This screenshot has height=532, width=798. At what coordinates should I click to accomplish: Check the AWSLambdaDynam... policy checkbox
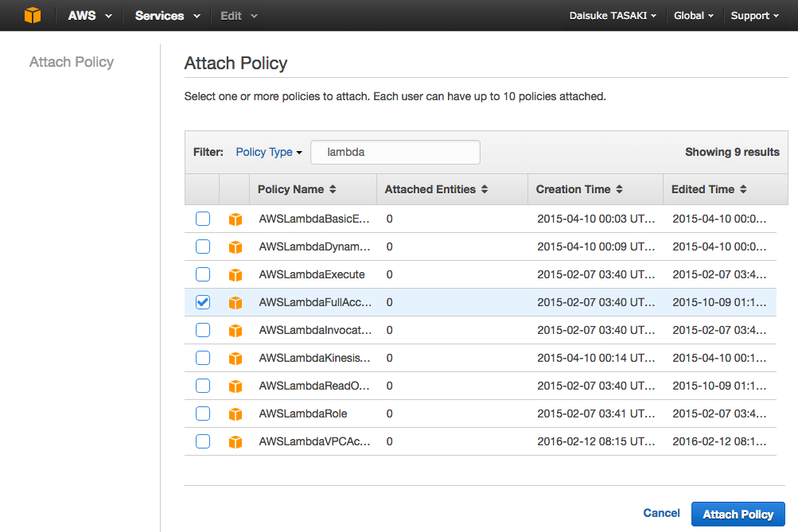click(203, 247)
